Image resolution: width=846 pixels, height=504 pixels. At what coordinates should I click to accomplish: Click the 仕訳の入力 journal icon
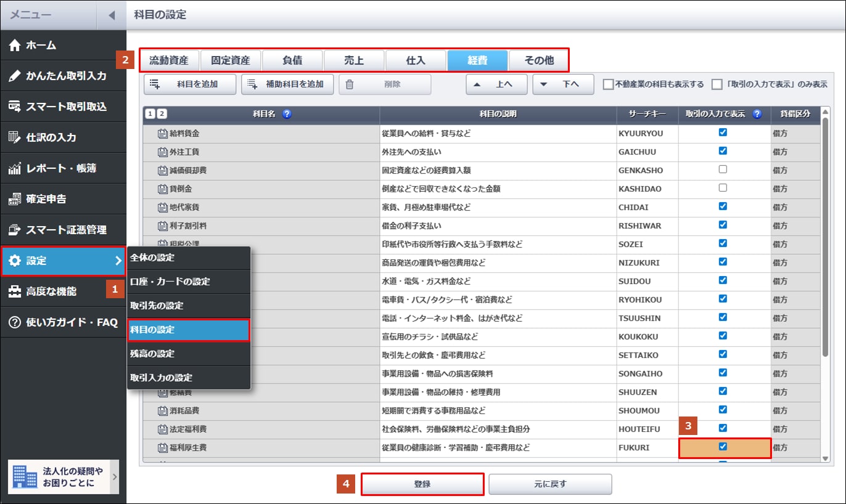tap(15, 137)
